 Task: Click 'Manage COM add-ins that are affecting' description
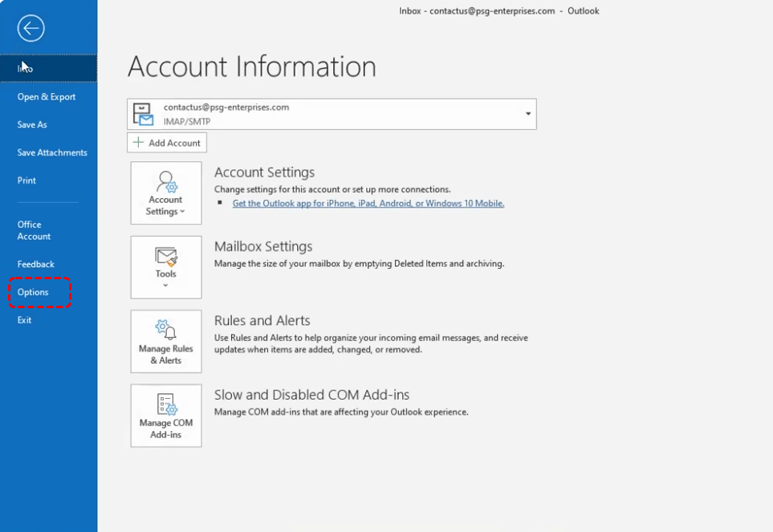[x=341, y=412]
